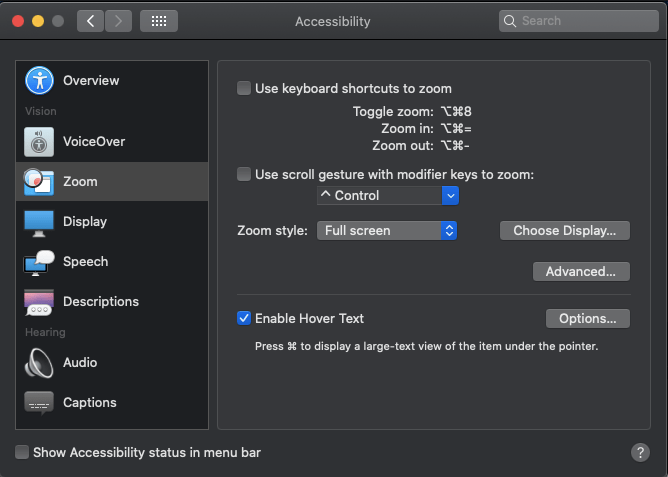Open Advanced zoom settings

(580, 271)
